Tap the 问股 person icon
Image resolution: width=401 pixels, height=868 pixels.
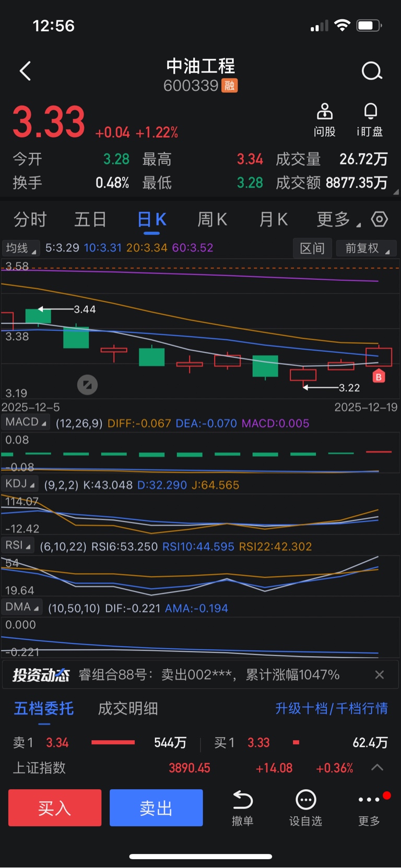pos(324,111)
